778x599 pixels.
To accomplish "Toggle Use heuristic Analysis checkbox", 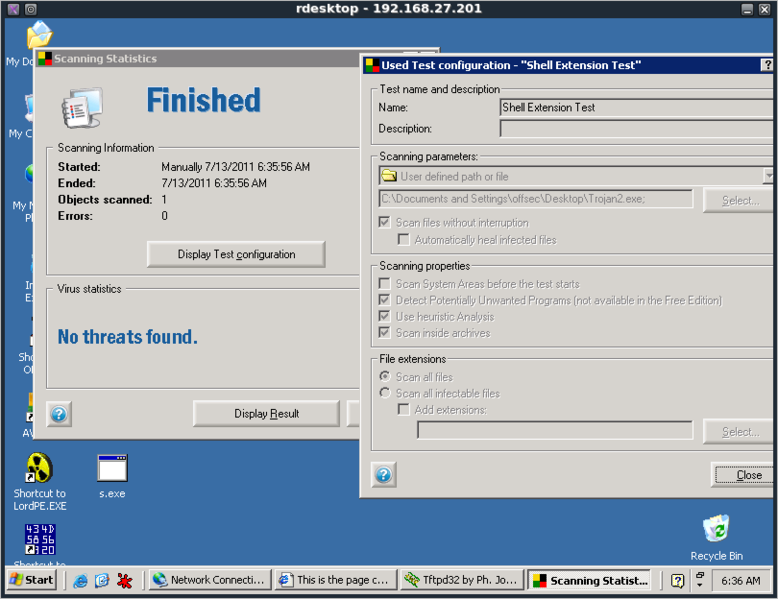I will (x=385, y=316).
